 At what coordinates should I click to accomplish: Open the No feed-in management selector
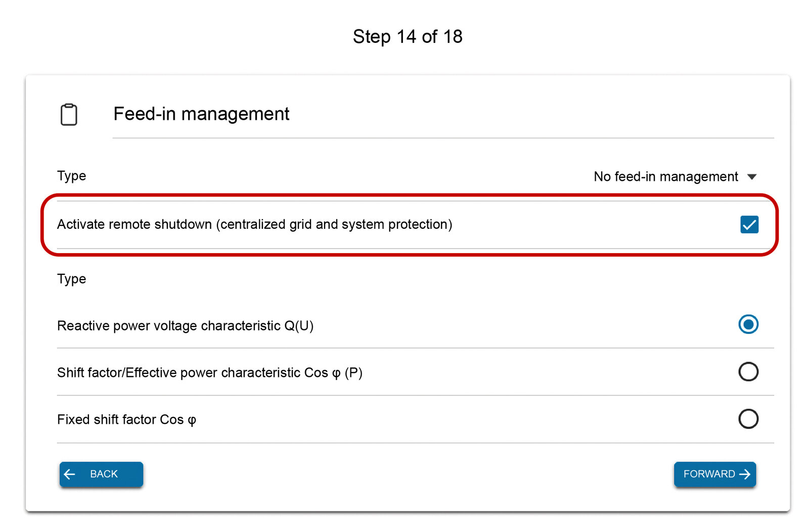[665, 177]
